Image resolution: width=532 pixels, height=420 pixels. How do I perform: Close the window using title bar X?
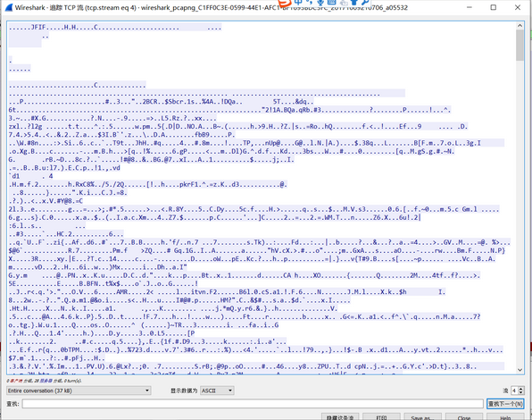tap(518, 7)
